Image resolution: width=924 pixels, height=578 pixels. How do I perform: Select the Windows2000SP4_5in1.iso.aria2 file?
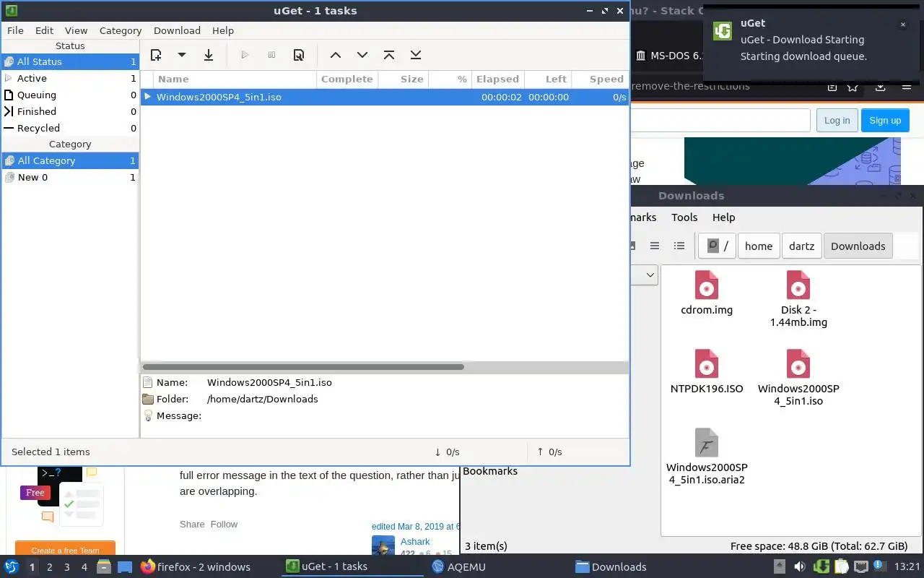tap(707, 456)
